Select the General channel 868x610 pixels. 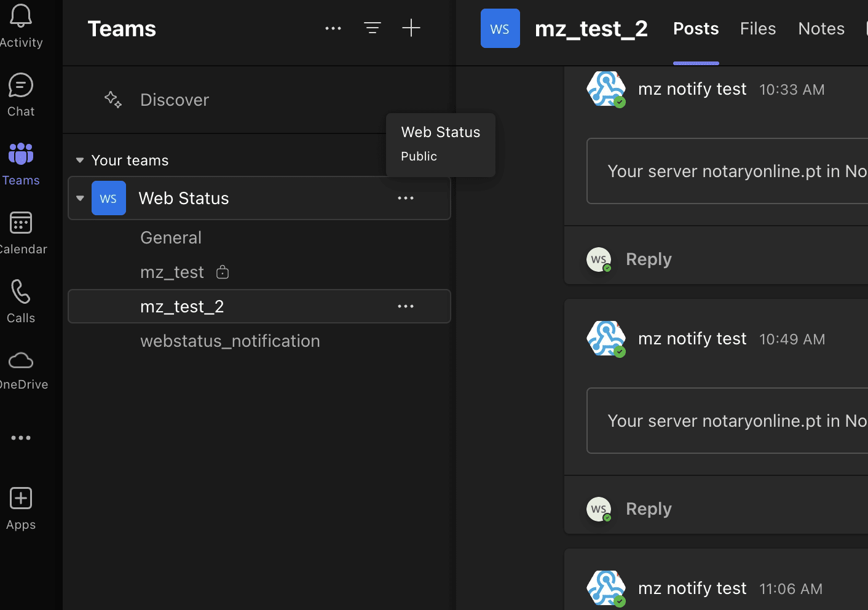coord(171,238)
